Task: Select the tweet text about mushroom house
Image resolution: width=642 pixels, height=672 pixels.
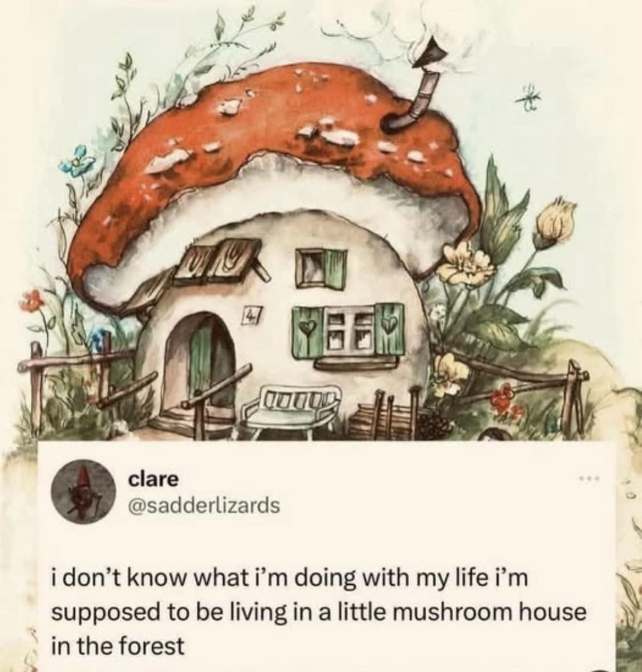Action: point(318,613)
